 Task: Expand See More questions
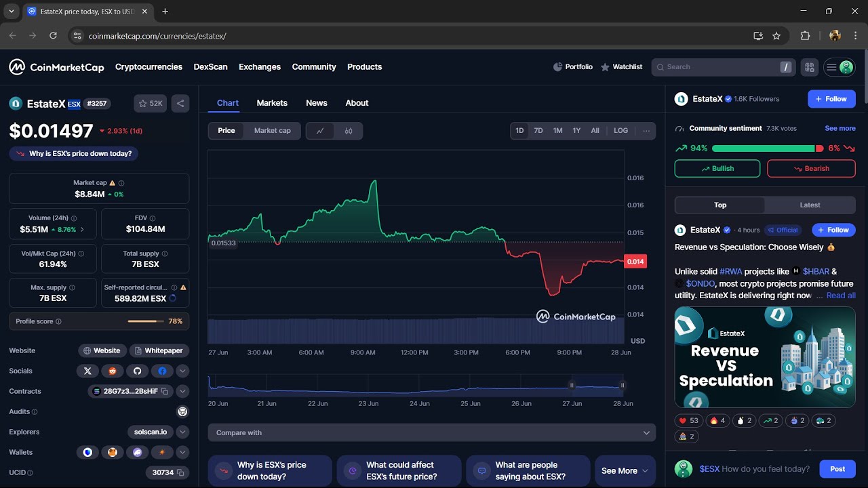point(625,470)
